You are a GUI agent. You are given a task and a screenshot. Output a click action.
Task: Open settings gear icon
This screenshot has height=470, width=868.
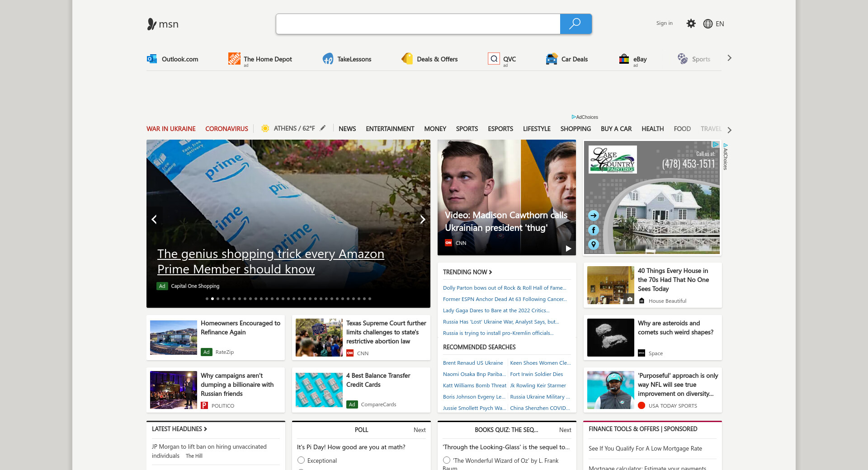(x=691, y=23)
